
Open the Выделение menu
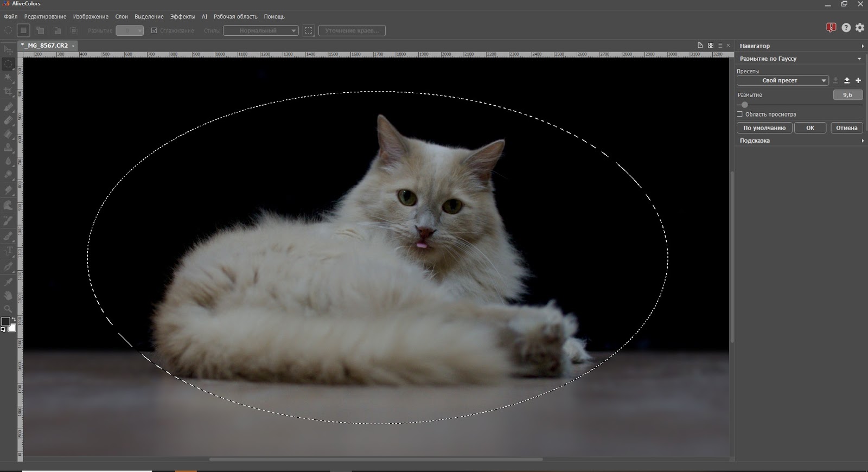(149, 17)
